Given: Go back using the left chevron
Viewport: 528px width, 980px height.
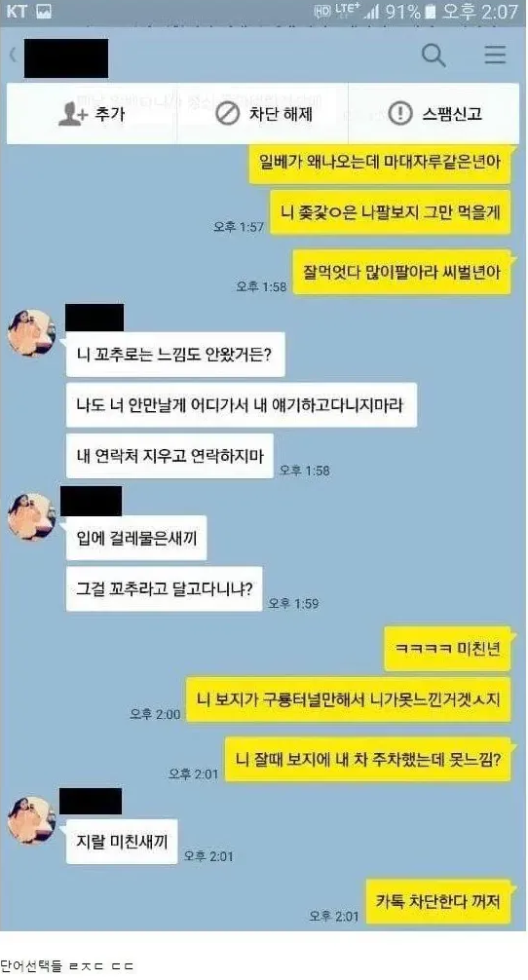Looking at the screenshot, I should [13, 55].
